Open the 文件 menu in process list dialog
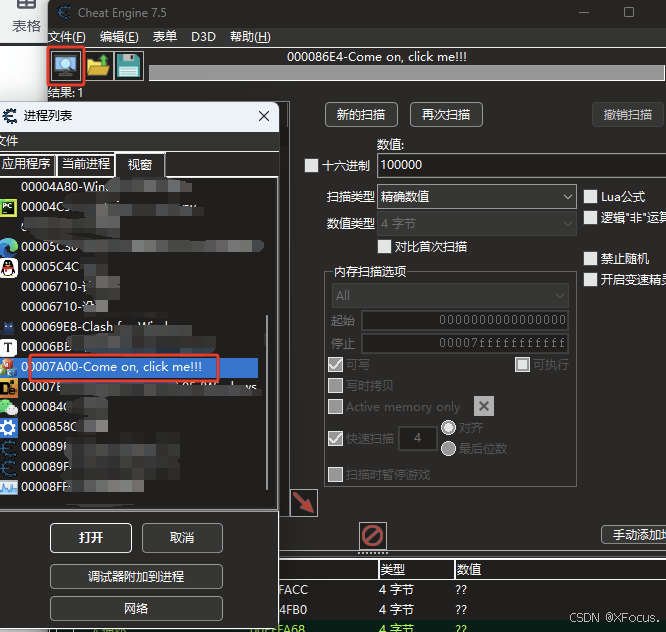This screenshot has height=632, width=666. pos(9,141)
